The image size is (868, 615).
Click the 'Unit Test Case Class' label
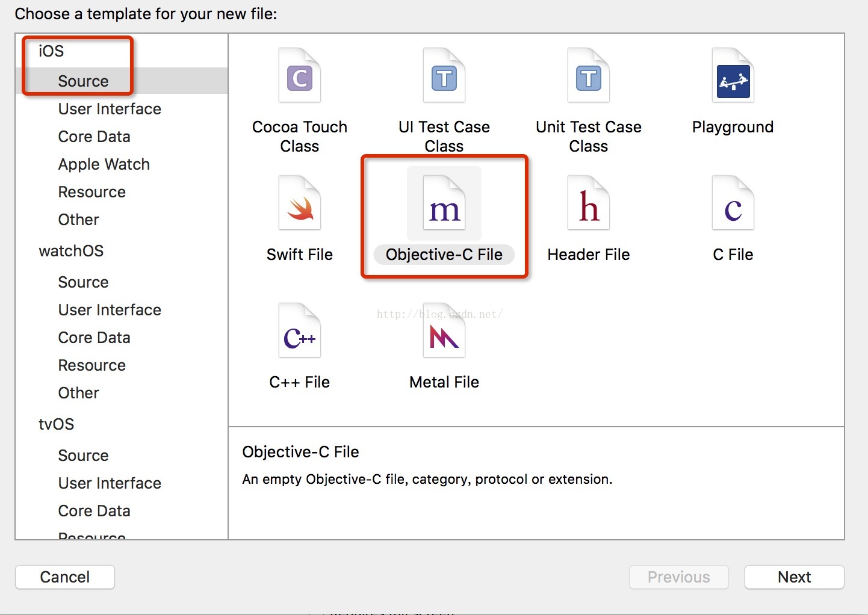(x=589, y=137)
